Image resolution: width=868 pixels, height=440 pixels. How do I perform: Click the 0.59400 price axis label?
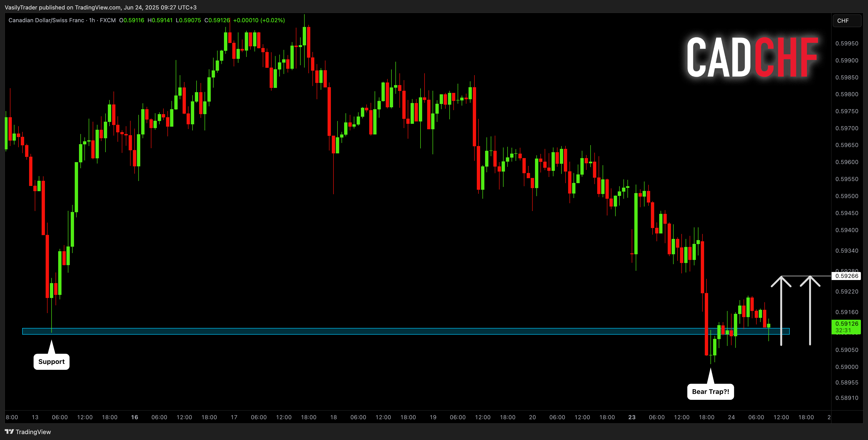point(847,230)
